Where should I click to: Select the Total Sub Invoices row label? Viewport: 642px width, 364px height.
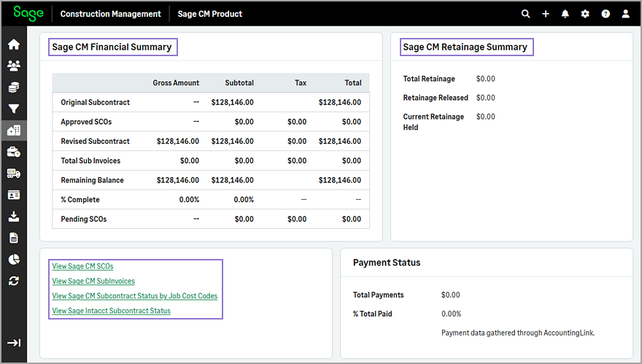point(90,160)
